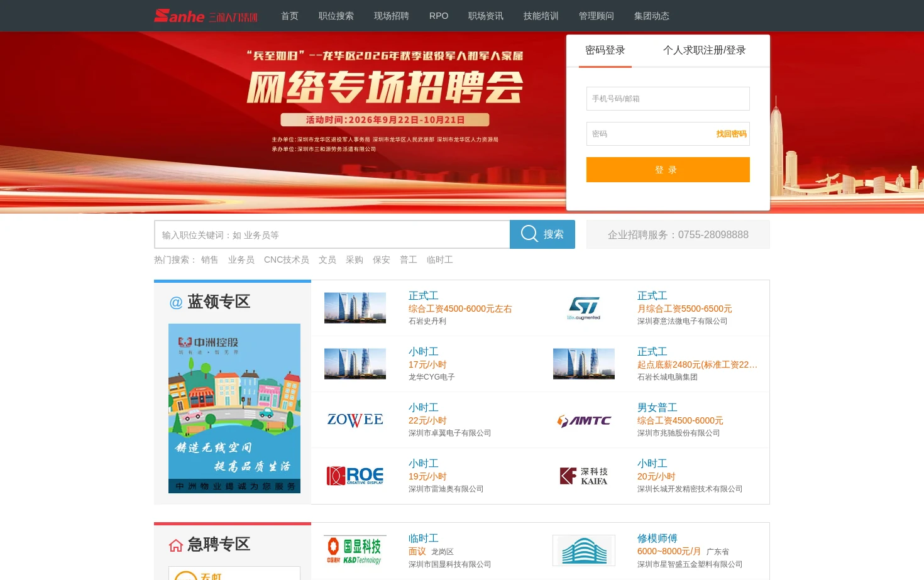Open 正式工 job at 石岩史丹利
Viewport: 924px width, 580px height.
pos(424,295)
